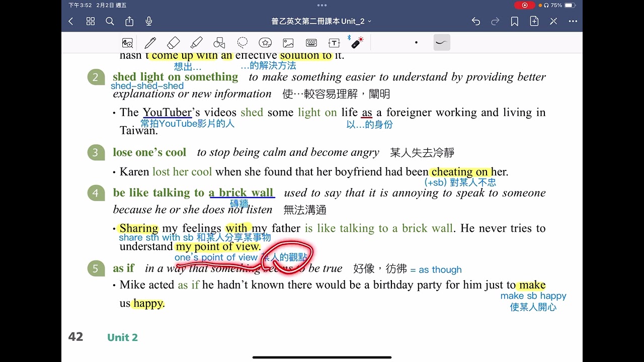This screenshot has height=362, width=644.
Task: Tap the number 5 bullet circle
Action: point(96,269)
